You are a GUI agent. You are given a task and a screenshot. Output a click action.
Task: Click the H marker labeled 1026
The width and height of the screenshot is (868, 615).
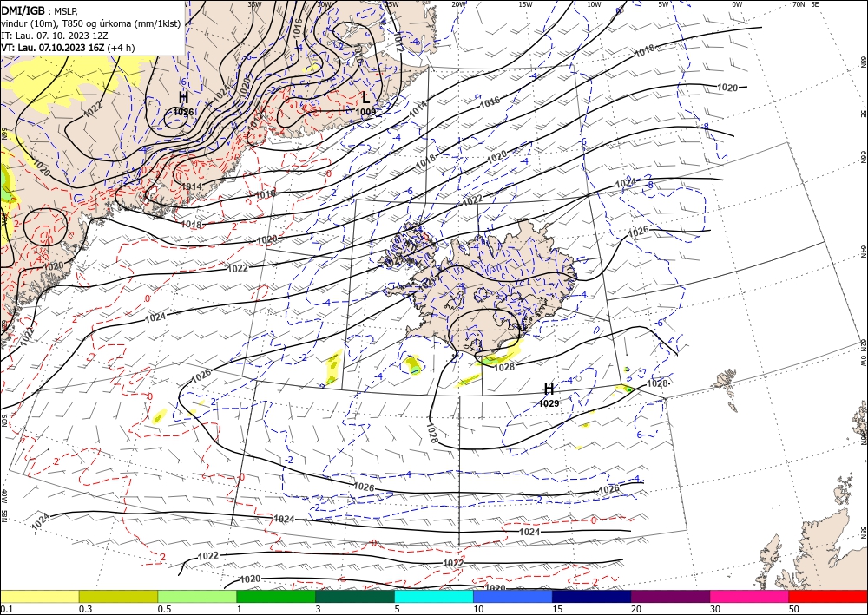pyautogui.click(x=184, y=98)
